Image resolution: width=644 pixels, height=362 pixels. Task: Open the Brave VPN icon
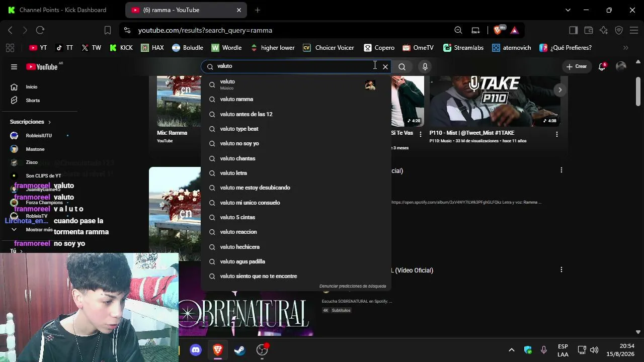pos(619,30)
